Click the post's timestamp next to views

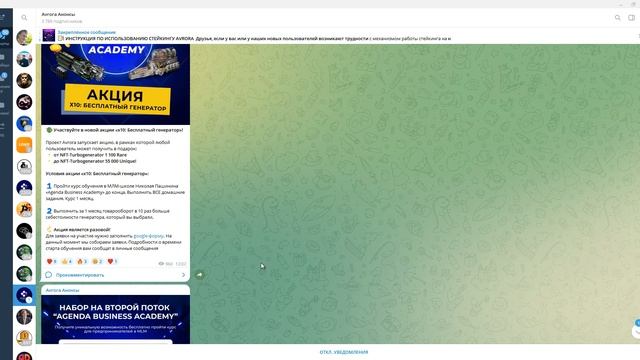[180, 264]
